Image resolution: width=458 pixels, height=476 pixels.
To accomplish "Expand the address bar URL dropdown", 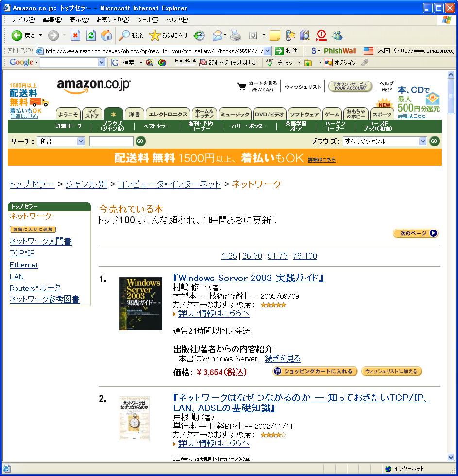I will (x=268, y=51).
